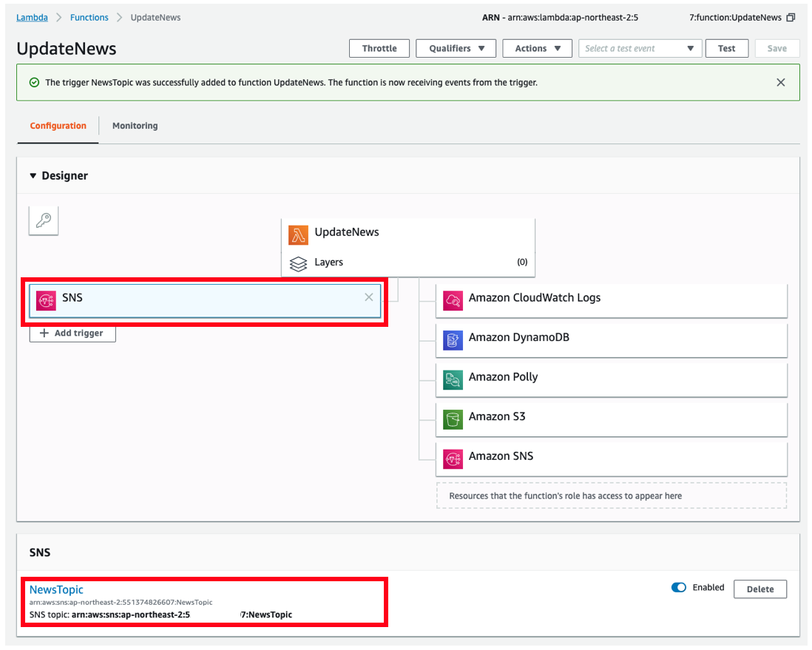Click the NewsTopic ARN text below link
The height and width of the screenshot is (650, 812).
(x=121, y=603)
